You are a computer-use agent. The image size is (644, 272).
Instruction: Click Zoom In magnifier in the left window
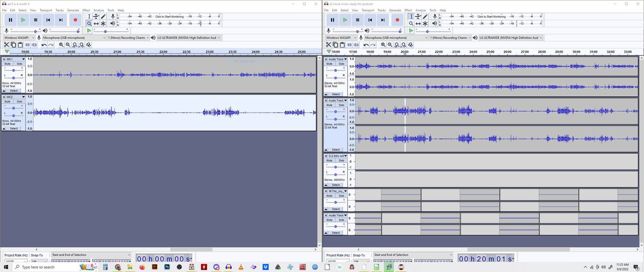pyautogui.click(x=61, y=45)
